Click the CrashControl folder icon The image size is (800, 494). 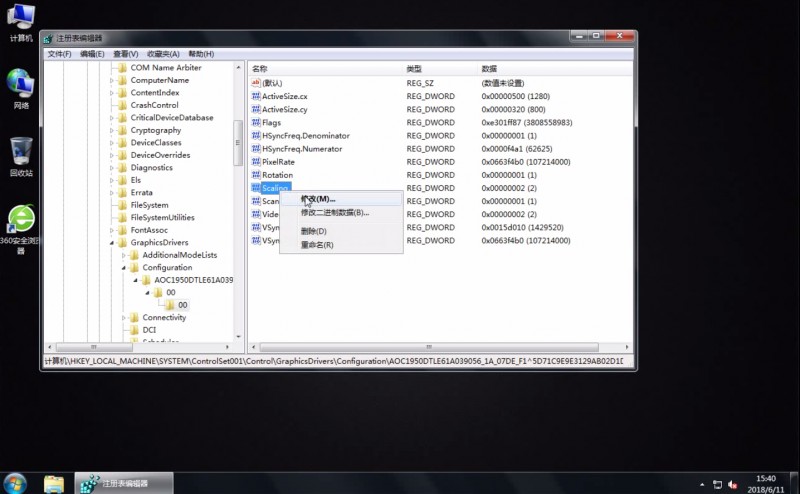click(122, 105)
